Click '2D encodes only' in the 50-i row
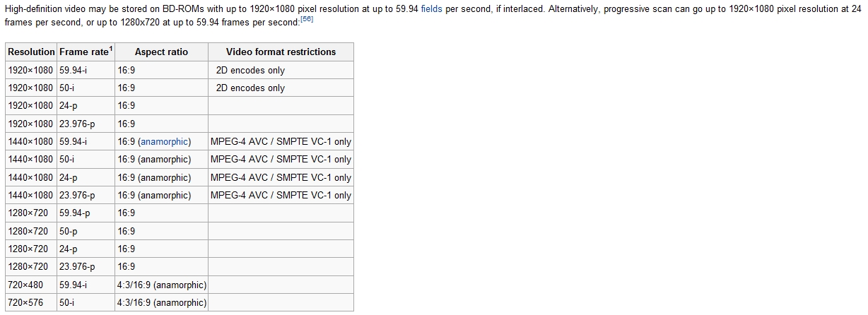The height and width of the screenshot is (315, 868). (250, 88)
